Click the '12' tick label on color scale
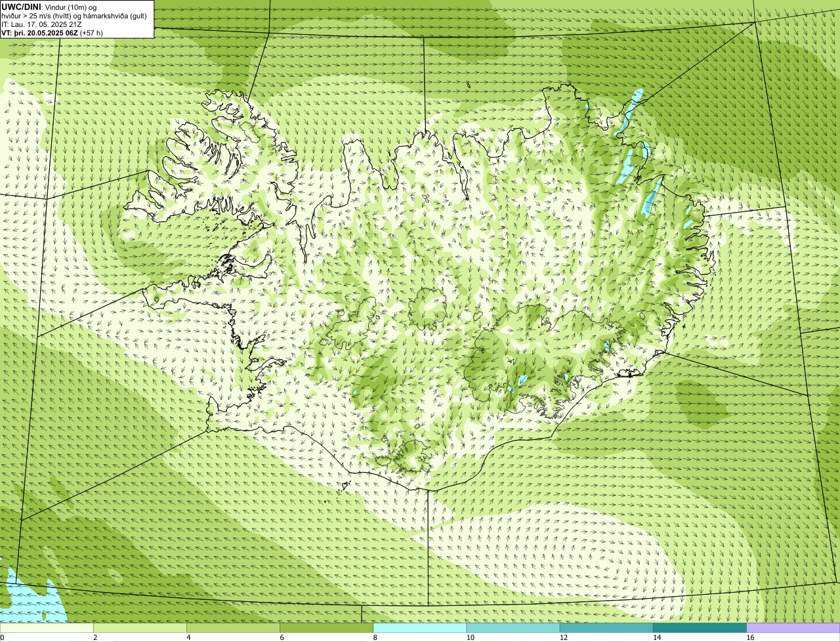The height and width of the screenshot is (642, 840). click(563, 637)
